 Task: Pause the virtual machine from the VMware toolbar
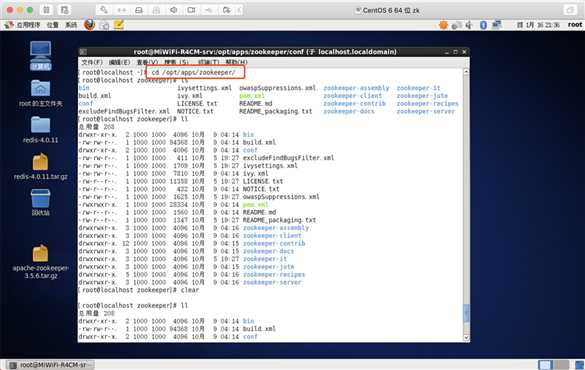pyautogui.click(x=46, y=10)
